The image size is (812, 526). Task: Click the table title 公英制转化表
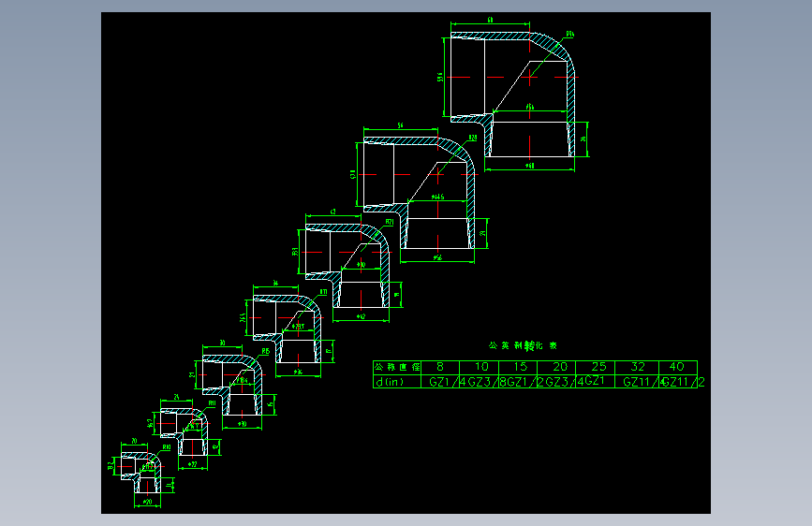point(523,345)
